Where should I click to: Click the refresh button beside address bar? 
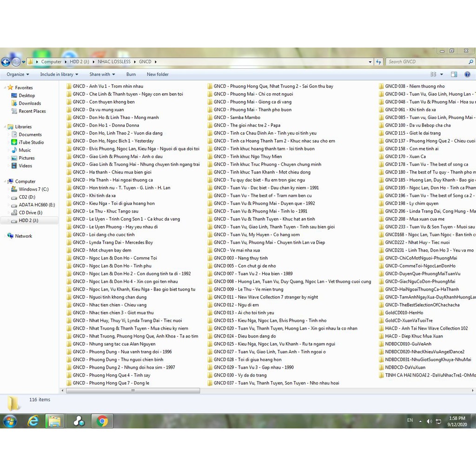378,62
